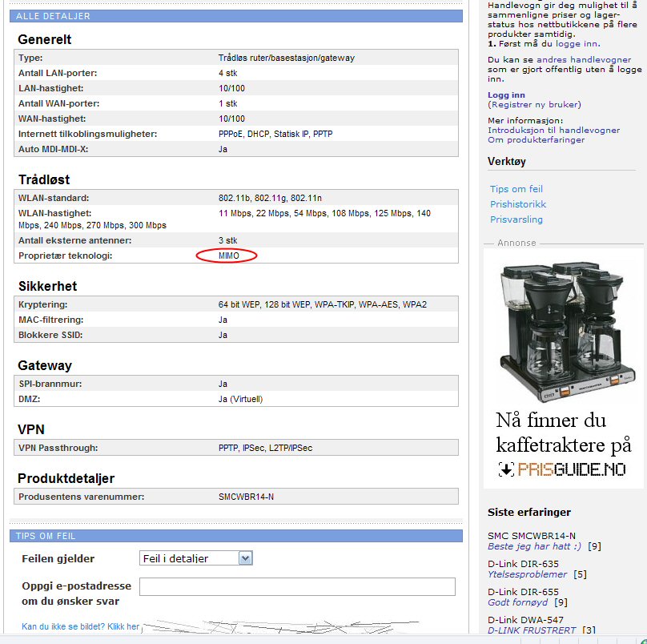The image size is (647, 644).
Task: Click the 'logge inn' link in step 1
Action: tap(577, 44)
